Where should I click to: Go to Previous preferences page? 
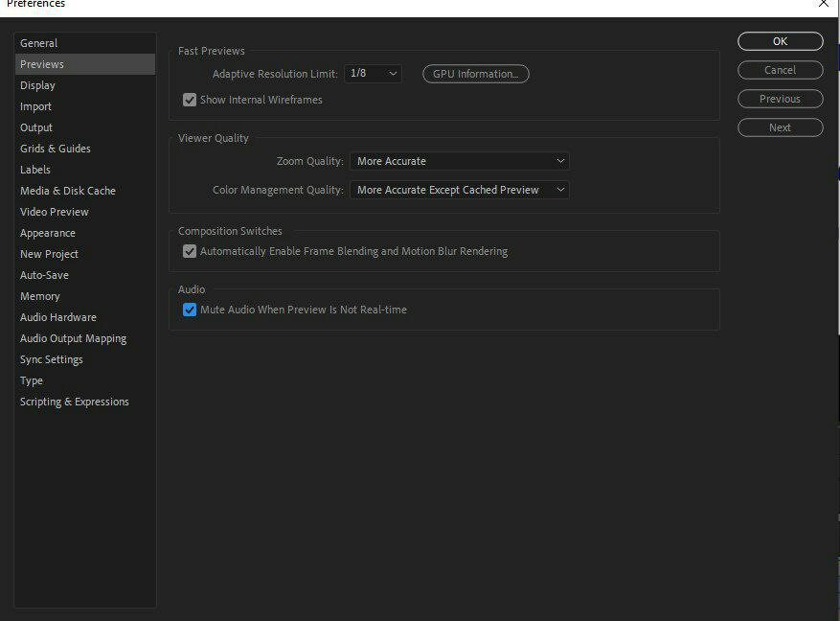coord(780,99)
